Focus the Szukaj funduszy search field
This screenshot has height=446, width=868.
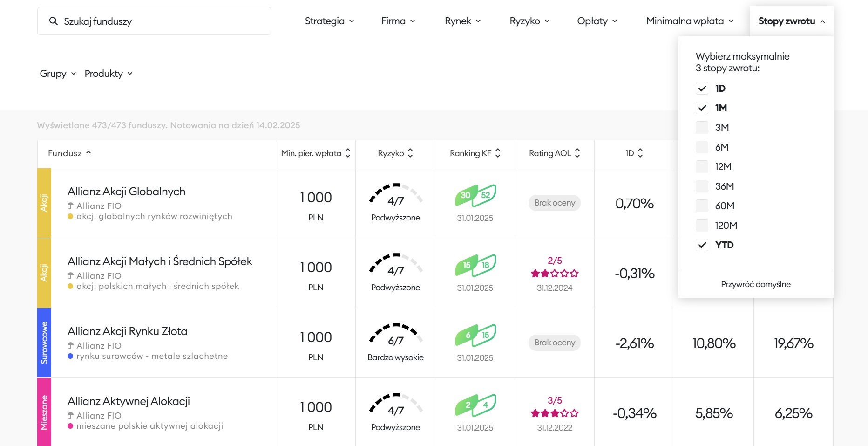coord(163,21)
